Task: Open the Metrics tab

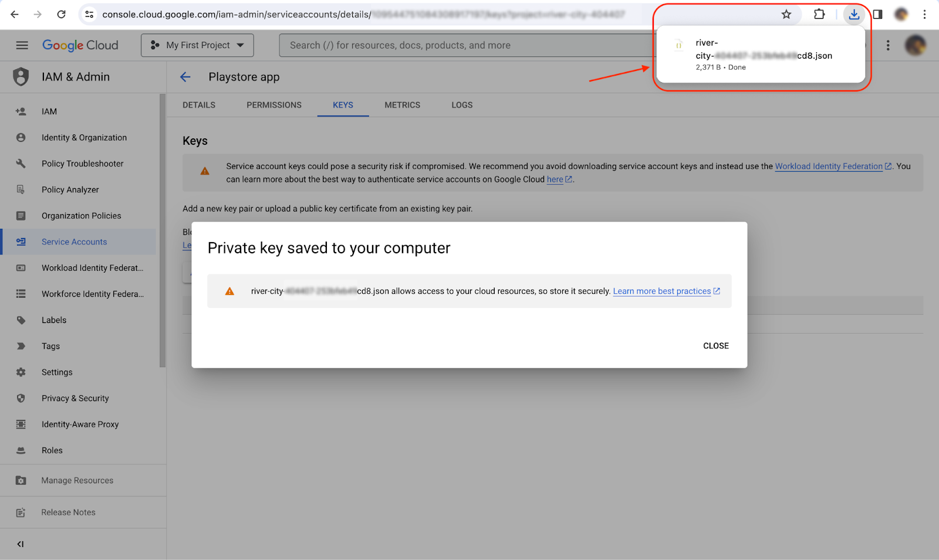Action: point(402,105)
